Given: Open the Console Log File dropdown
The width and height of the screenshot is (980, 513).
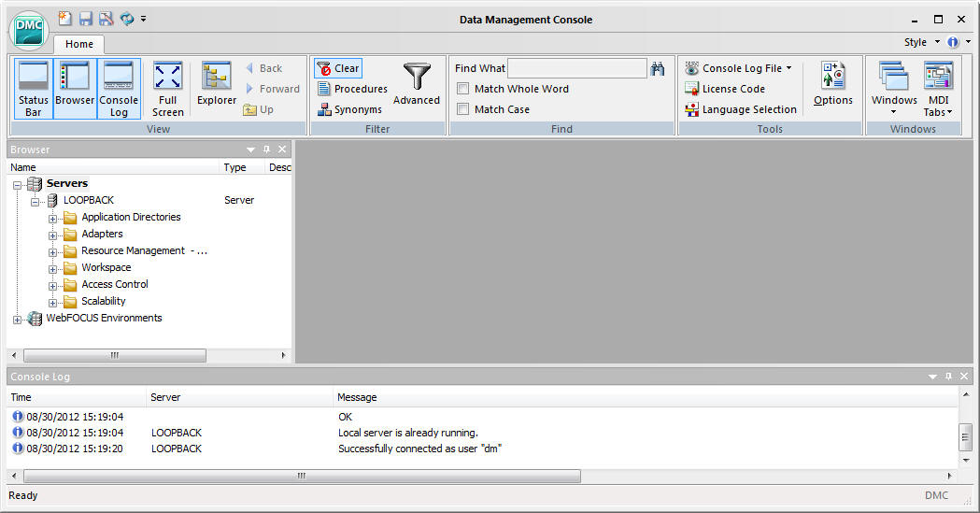Looking at the screenshot, I should coord(739,68).
